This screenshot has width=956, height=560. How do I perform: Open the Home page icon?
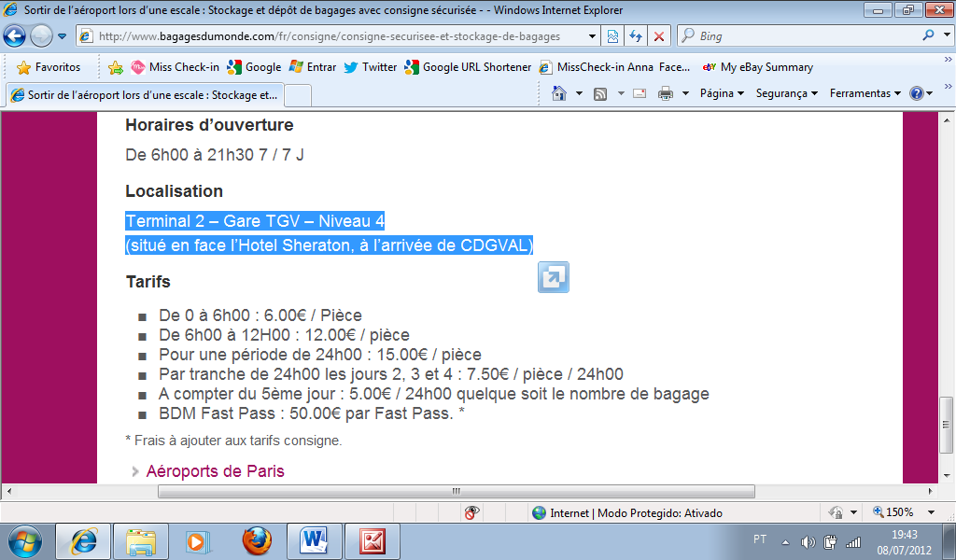click(559, 93)
